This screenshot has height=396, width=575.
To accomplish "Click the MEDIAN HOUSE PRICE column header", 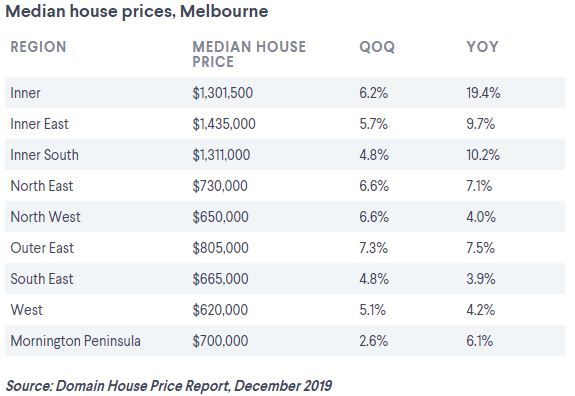I will (249, 54).
